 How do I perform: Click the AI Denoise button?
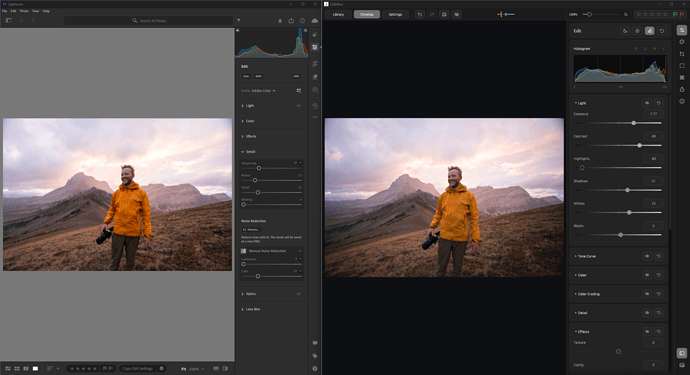tap(251, 230)
